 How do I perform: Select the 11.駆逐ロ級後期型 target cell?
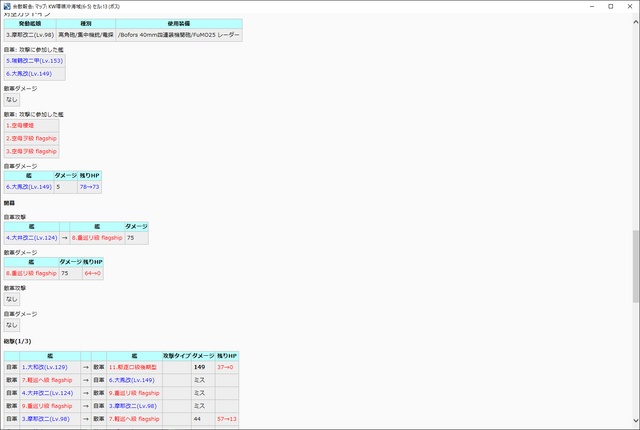134,367
